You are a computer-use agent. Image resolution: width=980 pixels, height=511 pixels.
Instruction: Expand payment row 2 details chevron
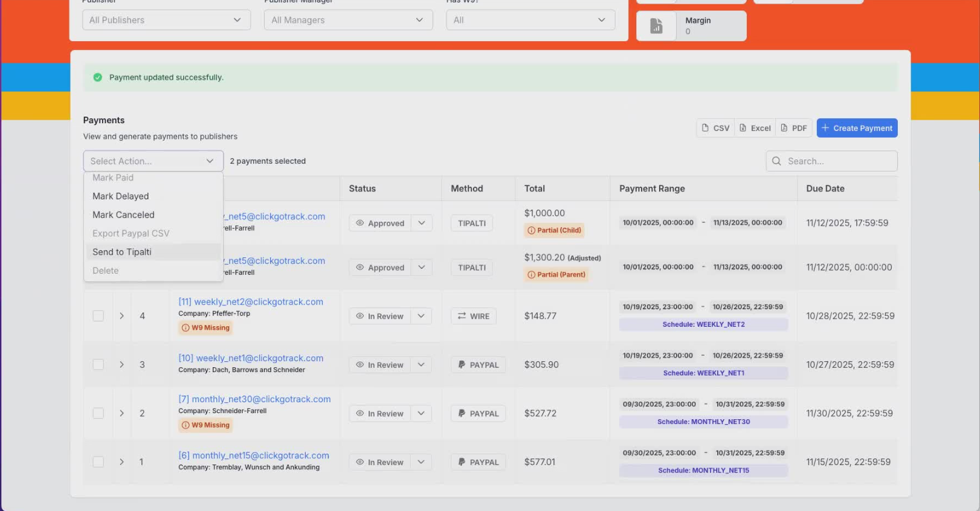(x=121, y=414)
